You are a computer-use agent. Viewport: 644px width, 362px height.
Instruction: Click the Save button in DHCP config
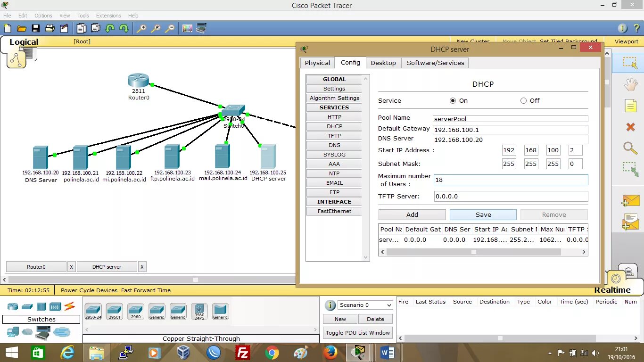click(x=483, y=214)
